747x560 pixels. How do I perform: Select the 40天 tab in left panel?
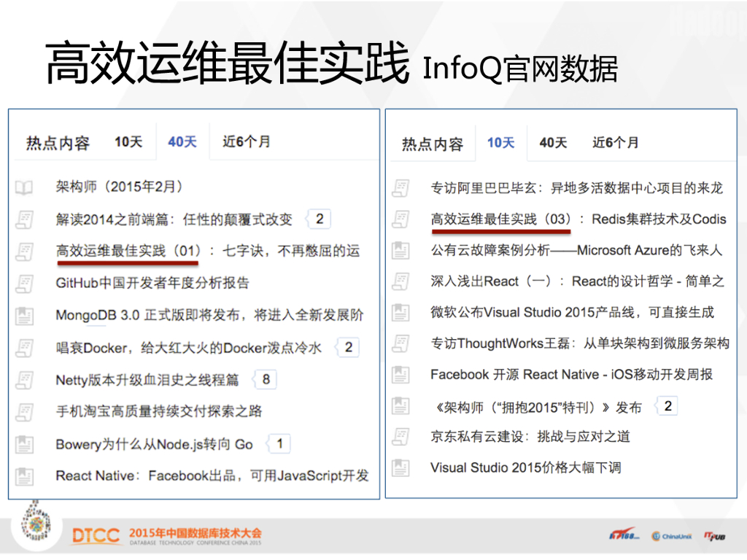182,142
